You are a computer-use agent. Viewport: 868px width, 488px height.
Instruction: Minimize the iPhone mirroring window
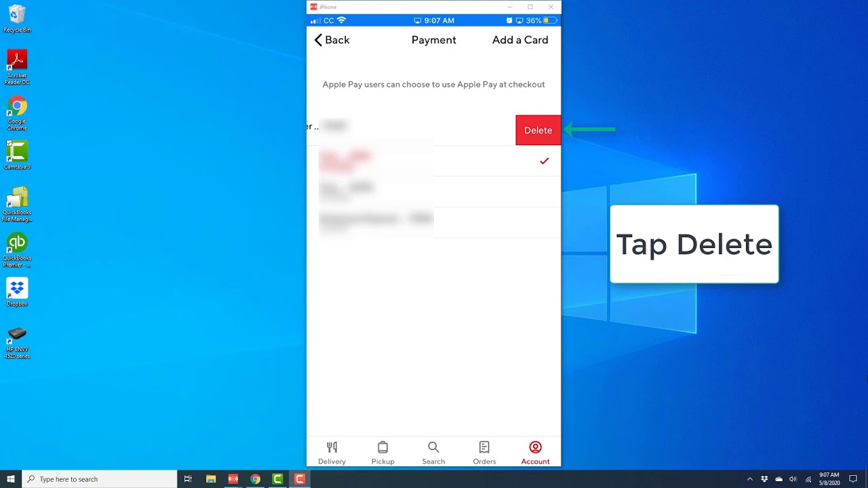pyautogui.click(x=509, y=7)
